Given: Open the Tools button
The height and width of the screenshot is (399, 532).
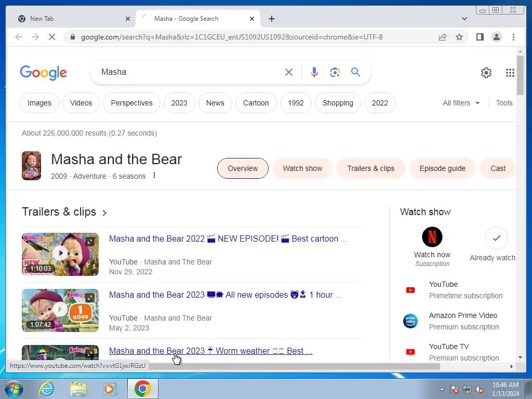Looking at the screenshot, I should (x=504, y=103).
